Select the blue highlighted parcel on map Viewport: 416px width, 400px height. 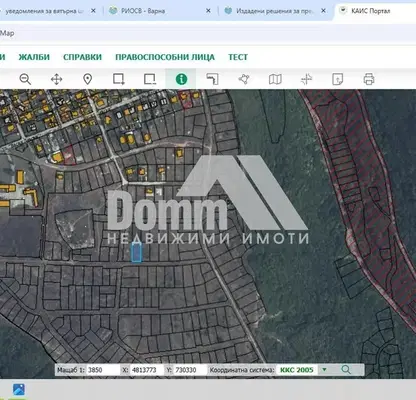click(x=136, y=252)
